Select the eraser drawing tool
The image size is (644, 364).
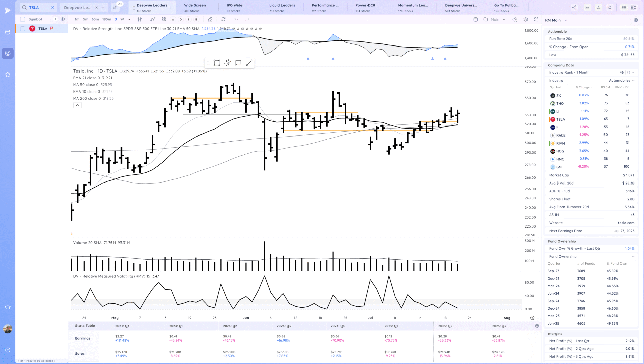(210, 19)
